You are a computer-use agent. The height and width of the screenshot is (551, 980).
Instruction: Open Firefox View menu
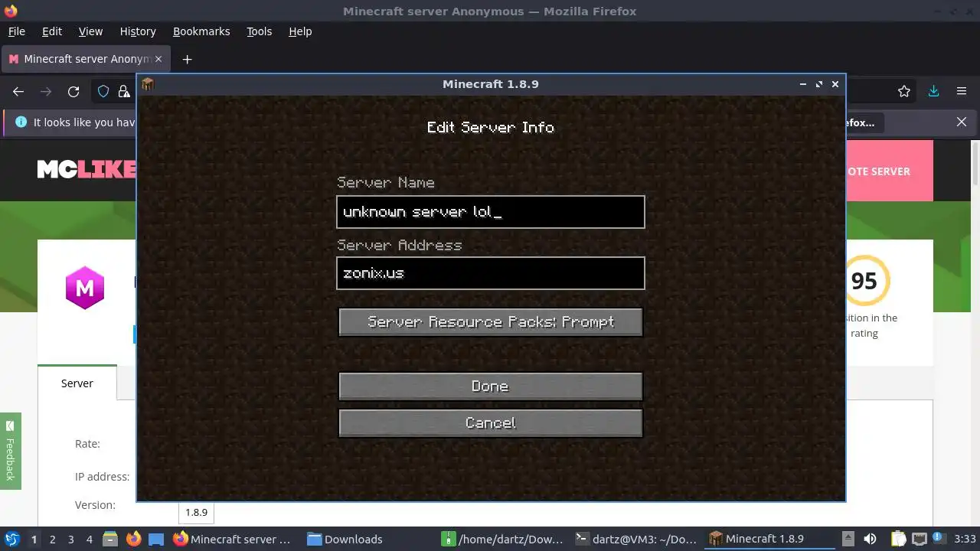(90, 31)
